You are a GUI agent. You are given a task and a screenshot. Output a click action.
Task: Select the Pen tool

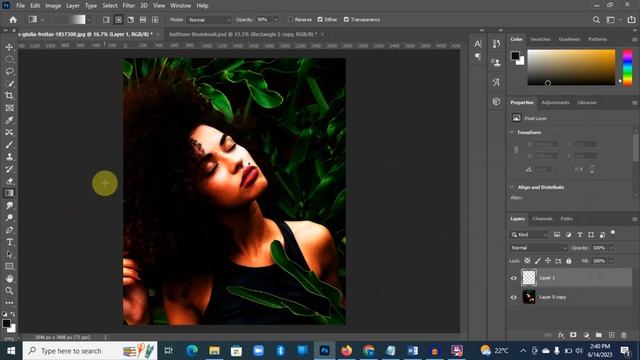click(x=9, y=230)
